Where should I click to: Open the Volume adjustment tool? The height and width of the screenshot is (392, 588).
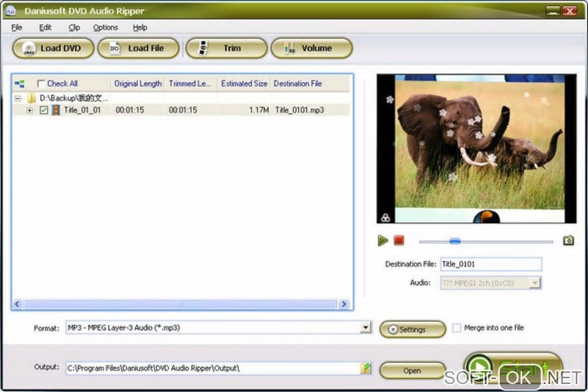tap(312, 48)
